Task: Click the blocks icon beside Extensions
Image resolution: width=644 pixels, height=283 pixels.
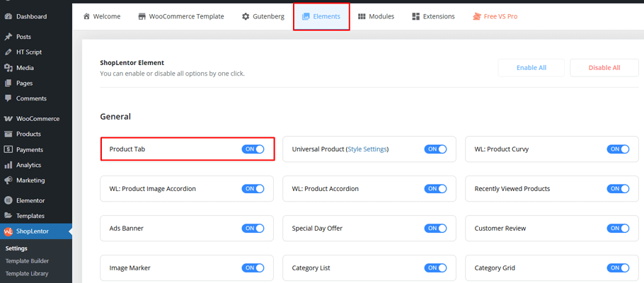Action: 415,16
